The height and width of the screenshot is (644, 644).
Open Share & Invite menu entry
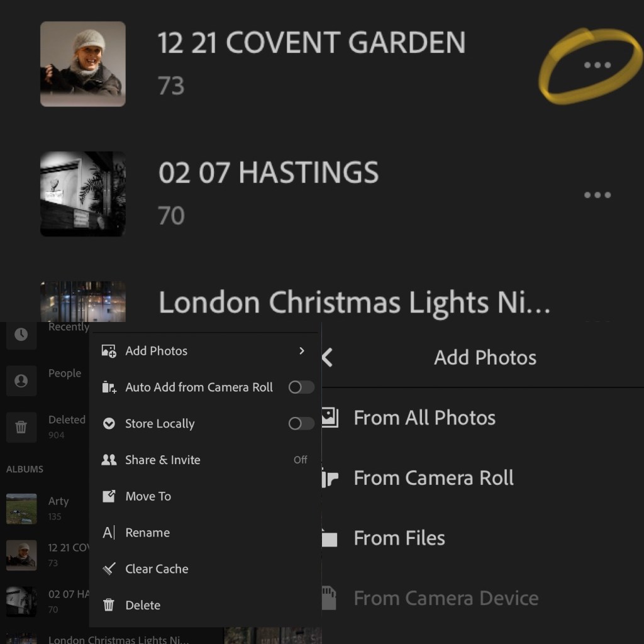tap(162, 460)
